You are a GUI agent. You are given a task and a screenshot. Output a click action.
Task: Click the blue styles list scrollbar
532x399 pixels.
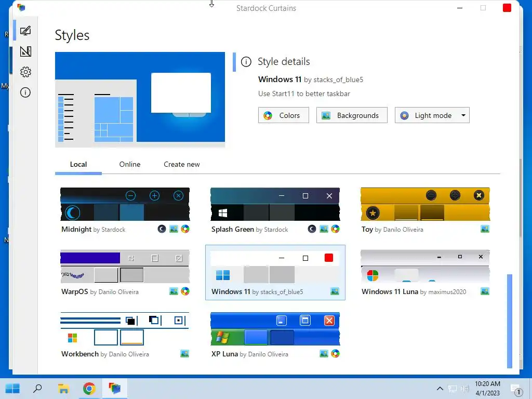click(509, 321)
